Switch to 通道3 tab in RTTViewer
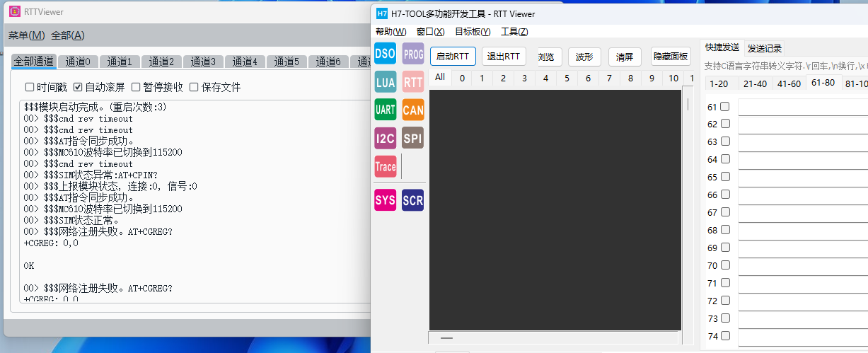The width and height of the screenshot is (868, 353). point(203,62)
